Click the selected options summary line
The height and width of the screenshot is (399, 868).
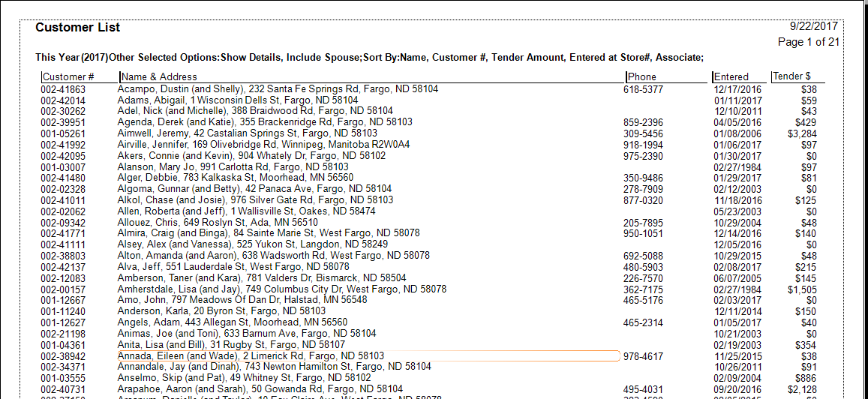pos(369,58)
